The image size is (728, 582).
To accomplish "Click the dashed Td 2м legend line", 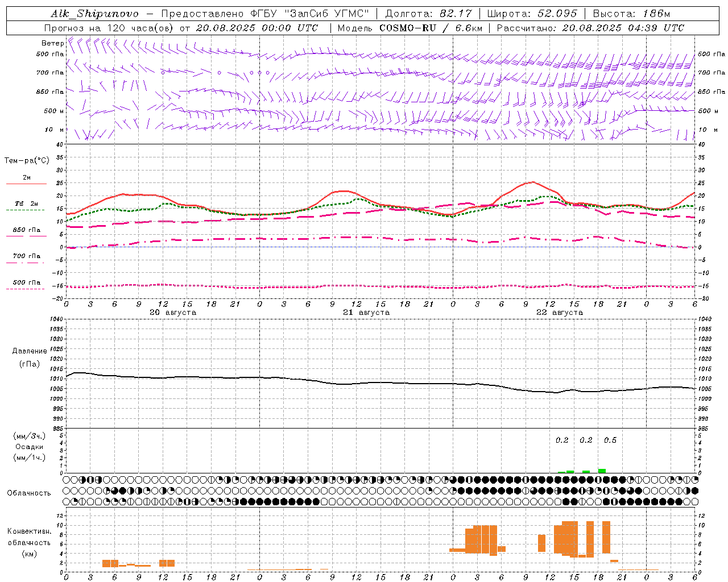I will 25,210.
